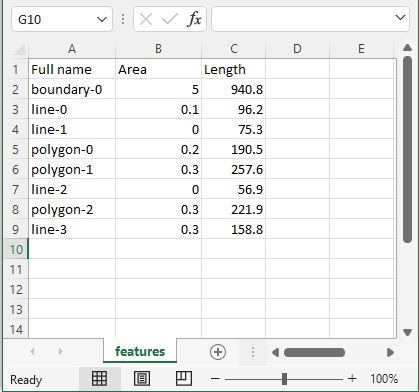Image resolution: width=419 pixels, height=392 pixels.
Task: Click the Cancel X formula icon
Action: [x=146, y=19]
